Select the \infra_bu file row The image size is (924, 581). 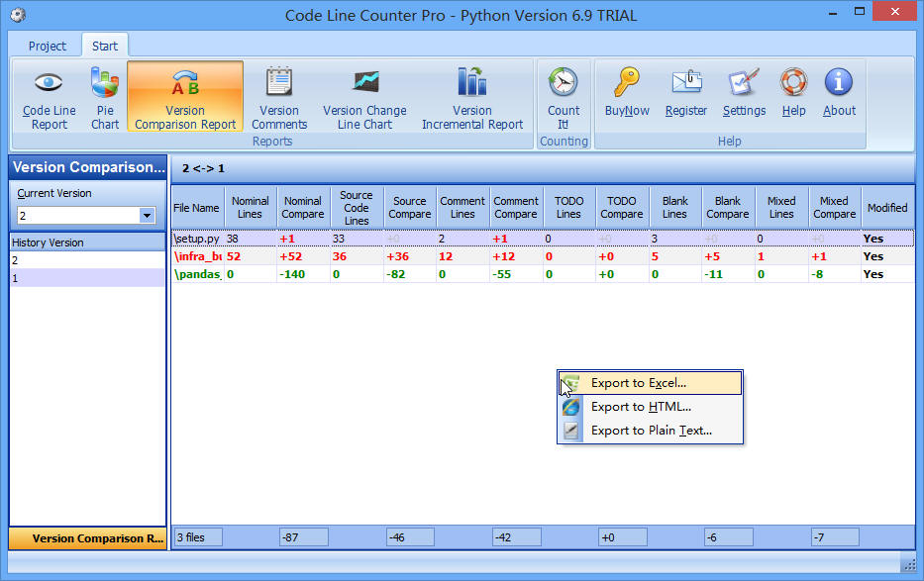tap(543, 256)
